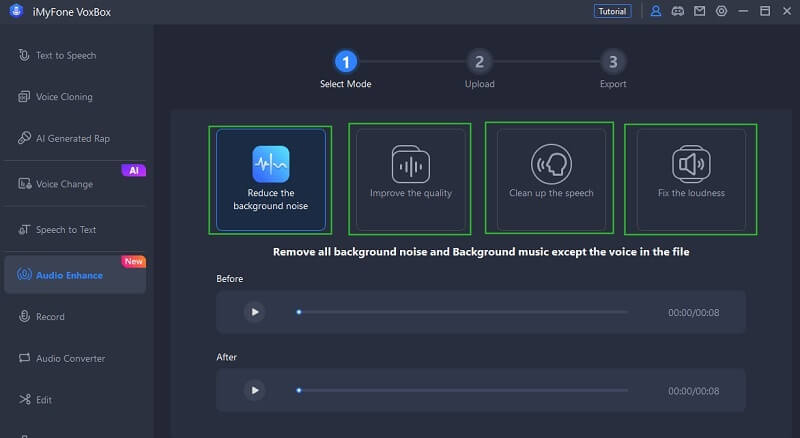Choose Fix the loudness mode
Screen dimensions: 800x438
pos(691,180)
